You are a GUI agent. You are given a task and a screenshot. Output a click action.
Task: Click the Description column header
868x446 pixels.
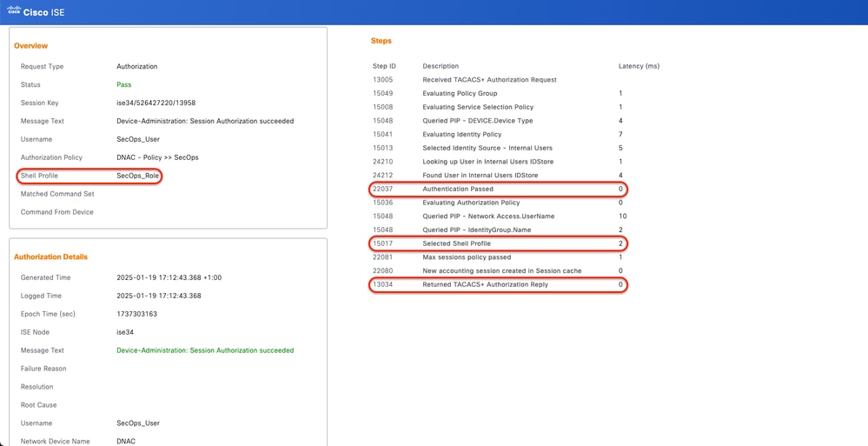pos(441,66)
